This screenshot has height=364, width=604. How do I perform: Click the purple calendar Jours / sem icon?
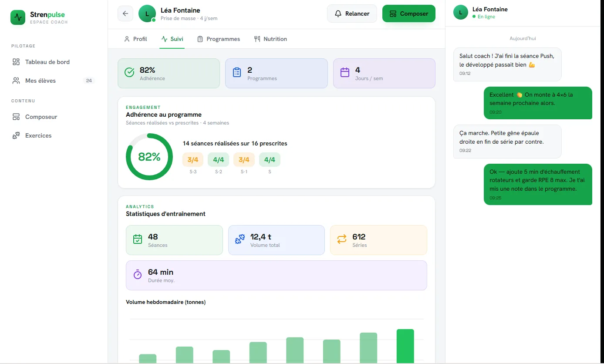pyautogui.click(x=345, y=72)
